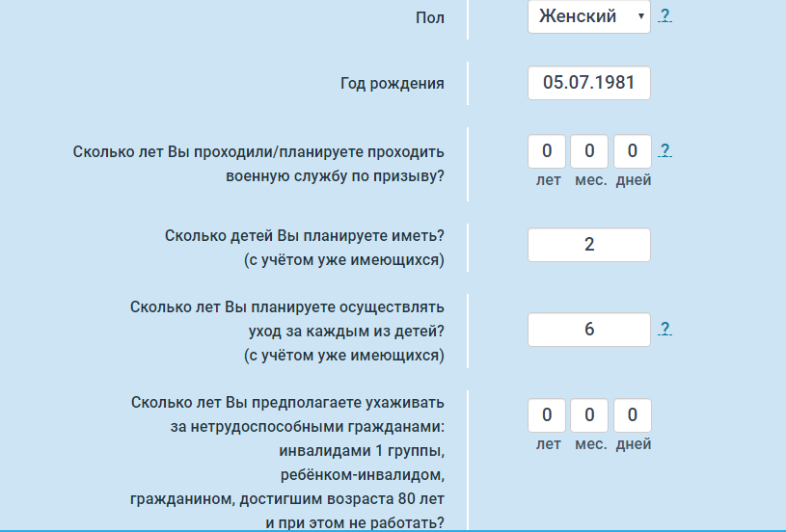Open help for military service question

click(664, 149)
